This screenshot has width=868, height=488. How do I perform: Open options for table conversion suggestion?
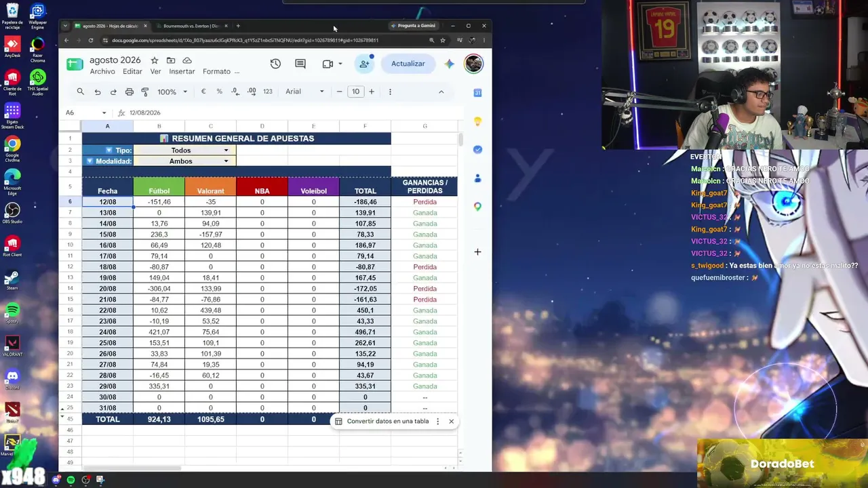click(x=437, y=422)
